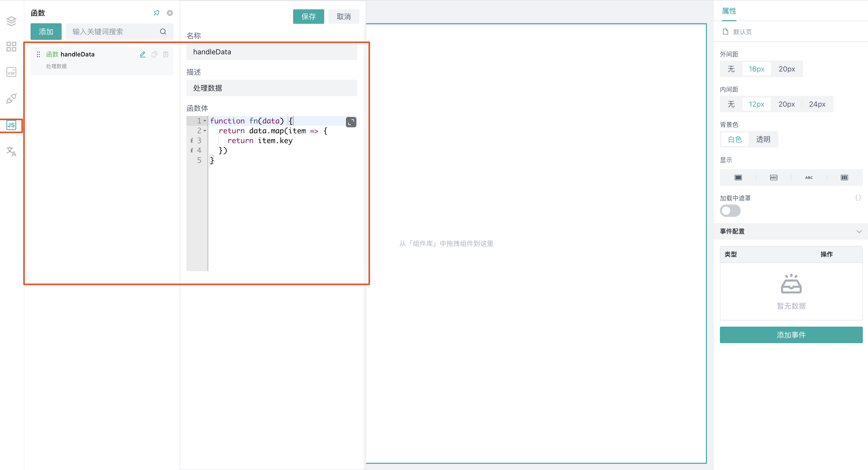The image size is (868, 470).
Task: Show info annotation on line 3
Action: [x=191, y=140]
